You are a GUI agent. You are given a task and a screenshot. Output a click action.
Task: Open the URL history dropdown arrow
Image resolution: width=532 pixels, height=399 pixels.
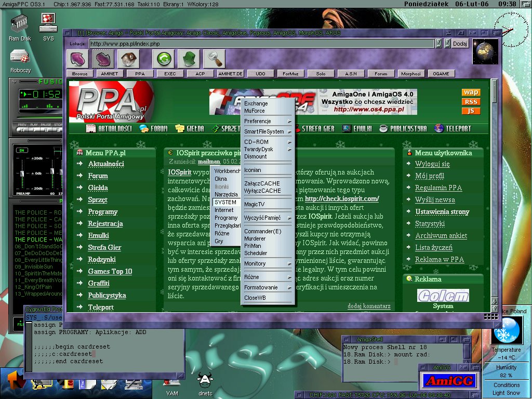pyautogui.click(x=438, y=44)
